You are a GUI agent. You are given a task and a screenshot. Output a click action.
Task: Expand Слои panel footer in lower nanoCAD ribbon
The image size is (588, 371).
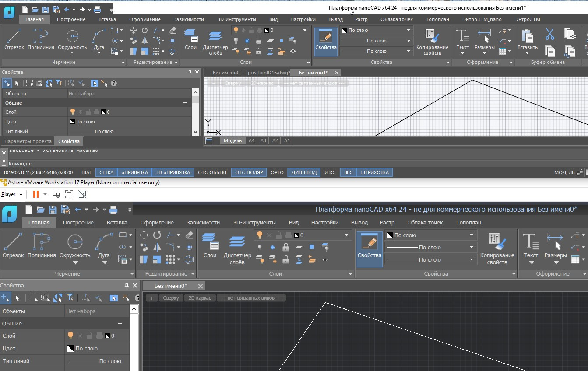point(350,274)
